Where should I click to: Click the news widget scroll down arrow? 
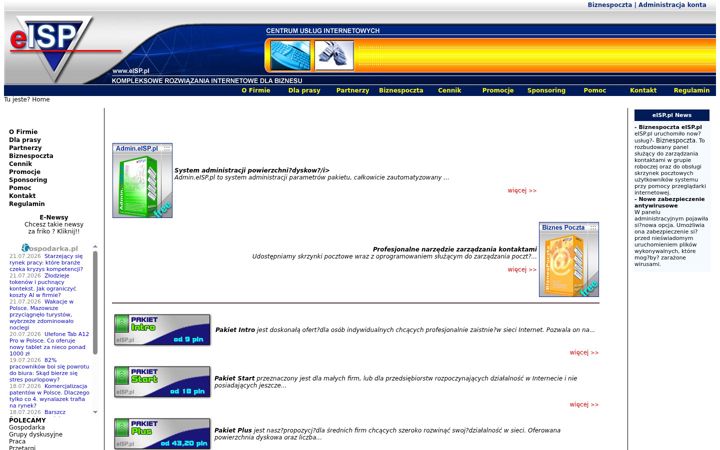[x=95, y=412]
